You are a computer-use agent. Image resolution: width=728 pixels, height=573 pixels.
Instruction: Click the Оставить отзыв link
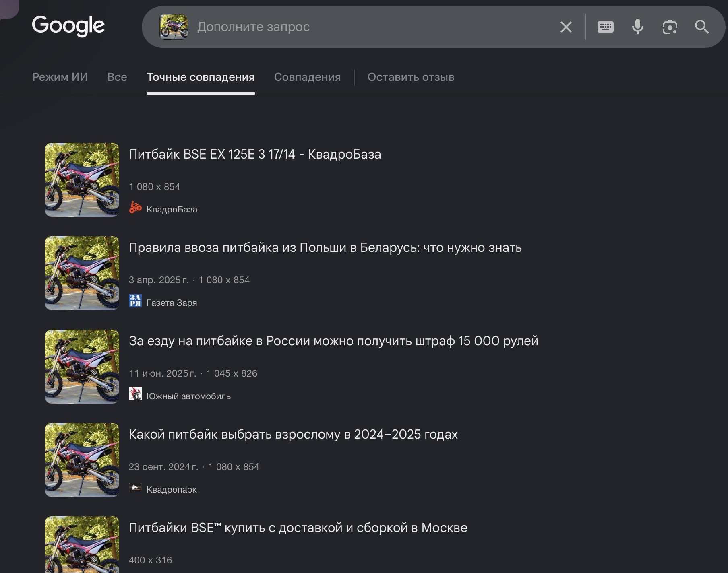coord(411,77)
